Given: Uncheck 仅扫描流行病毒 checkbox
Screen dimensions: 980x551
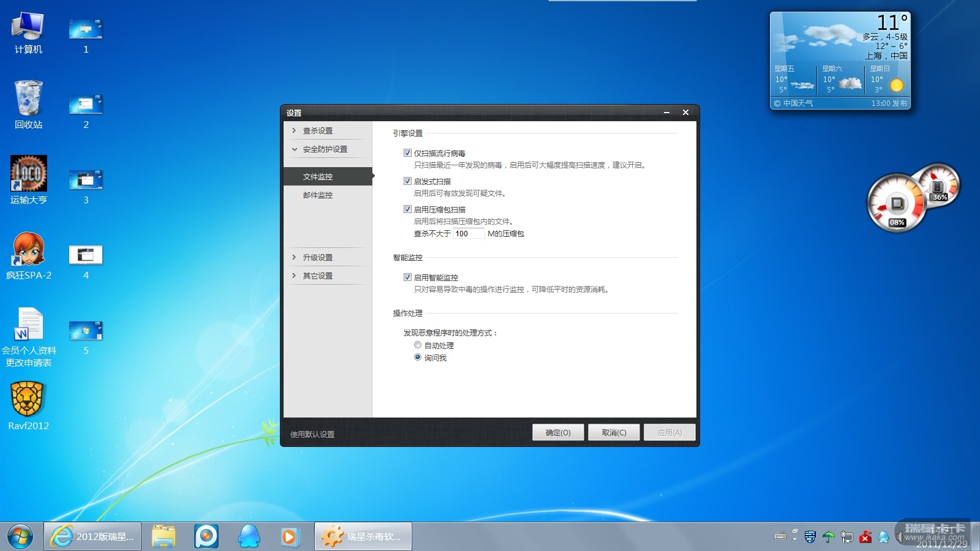Looking at the screenshot, I should click(407, 153).
